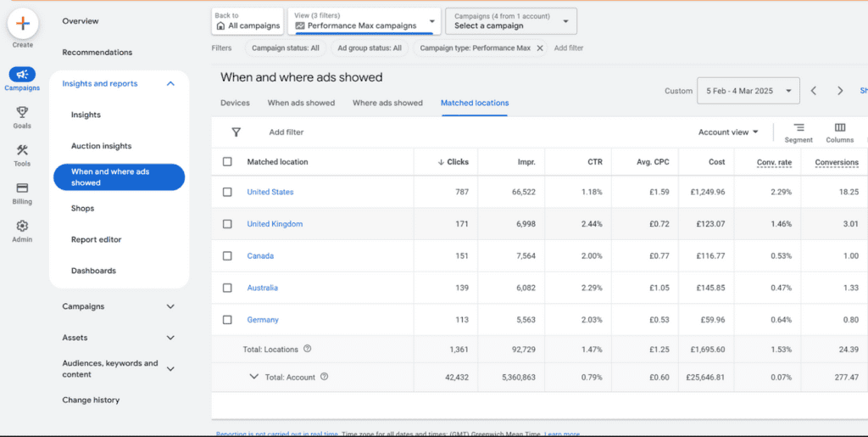Check the Germany row checkbox
This screenshot has width=868, height=437.
tap(227, 320)
